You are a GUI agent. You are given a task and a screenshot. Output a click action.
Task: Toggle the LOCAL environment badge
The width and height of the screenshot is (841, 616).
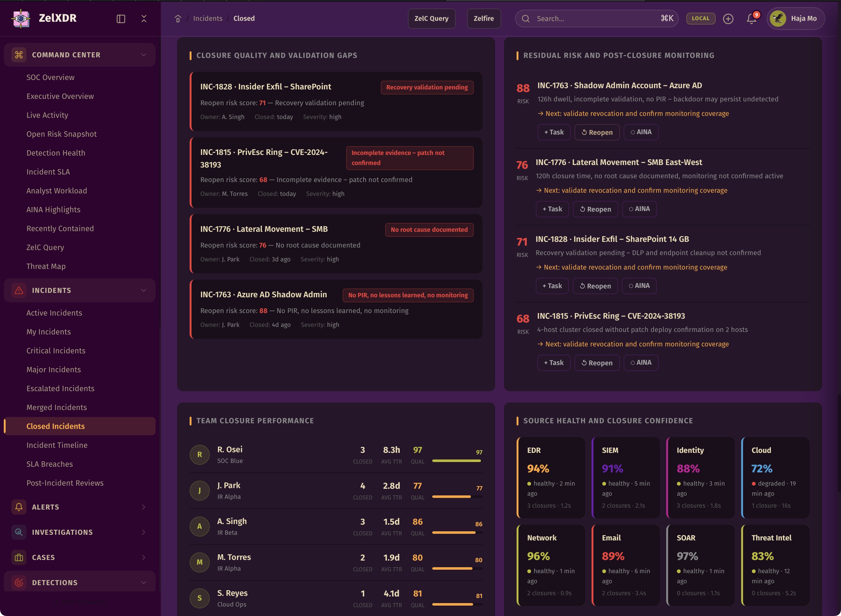coord(701,18)
